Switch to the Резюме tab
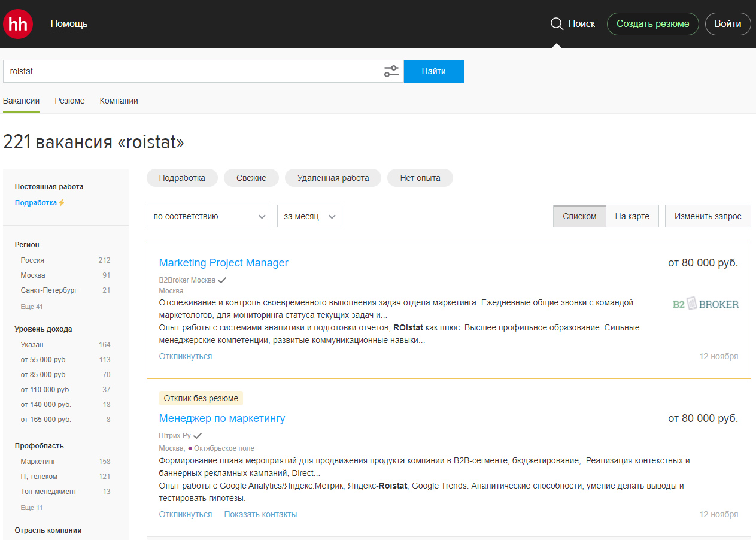 coord(69,101)
